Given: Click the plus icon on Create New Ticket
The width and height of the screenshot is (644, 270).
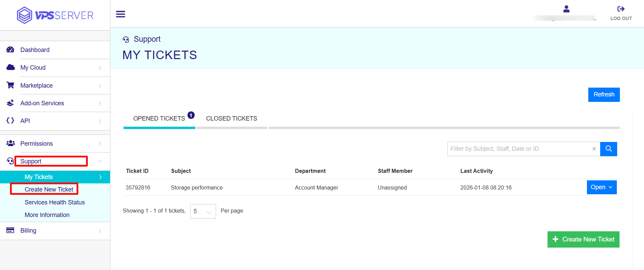Looking at the screenshot, I should pos(555,239).
